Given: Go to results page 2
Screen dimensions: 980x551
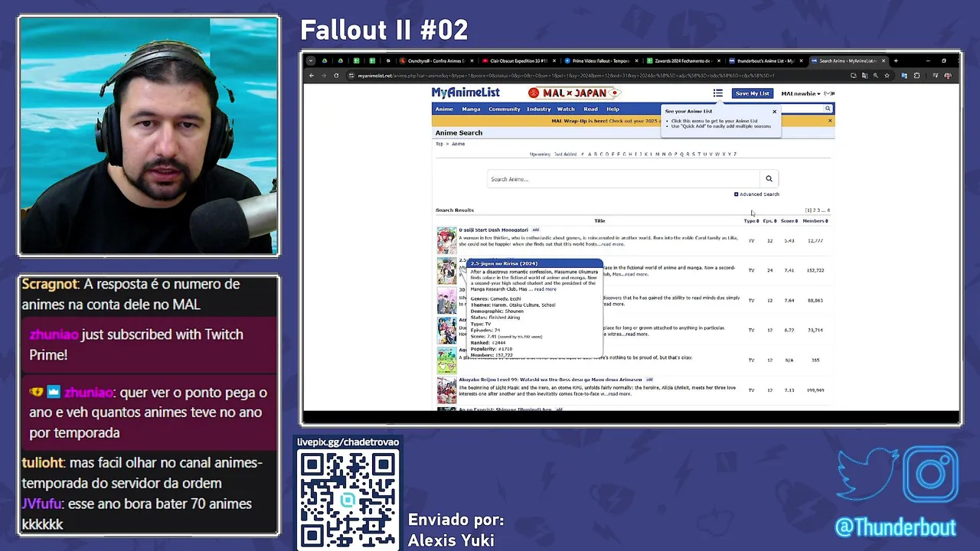Looking at the screenshot, I should 815,210.
